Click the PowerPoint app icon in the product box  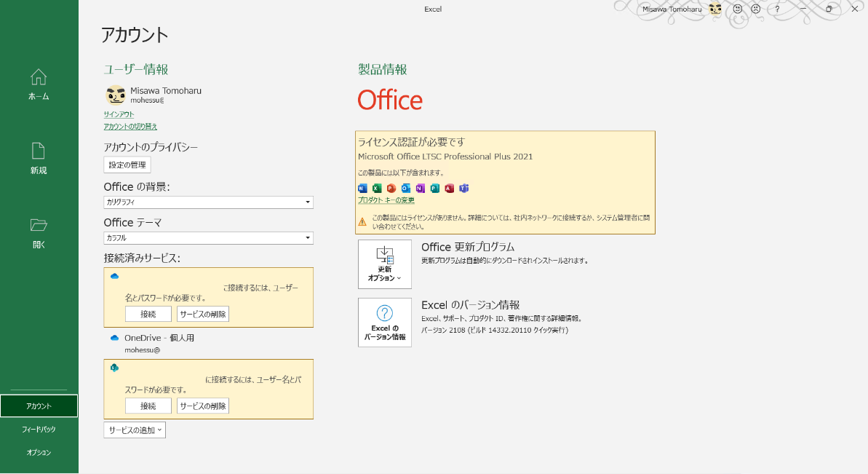point(391,189)
